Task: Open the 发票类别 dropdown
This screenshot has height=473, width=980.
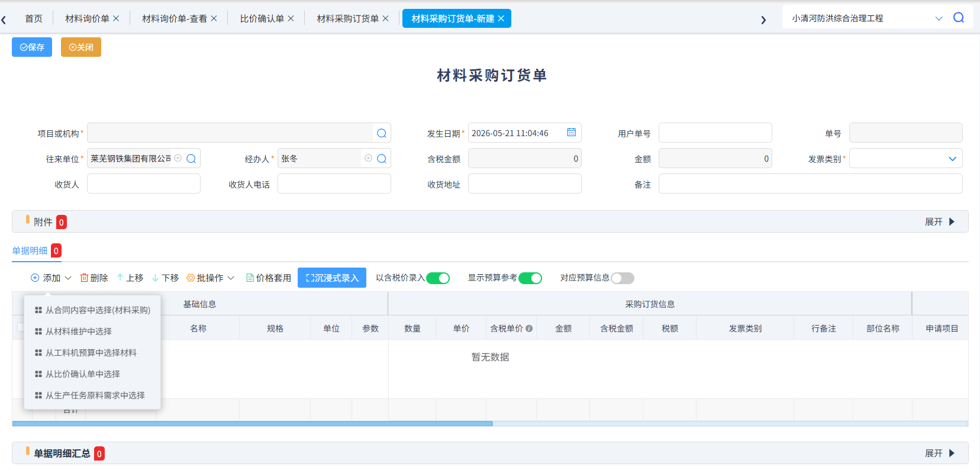Action: tap(905, 159)
